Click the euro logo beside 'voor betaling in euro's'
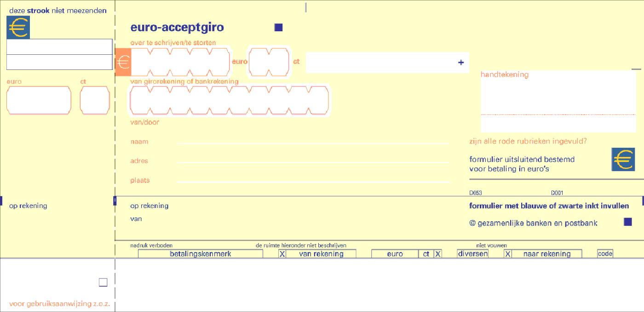 [623, 159]
